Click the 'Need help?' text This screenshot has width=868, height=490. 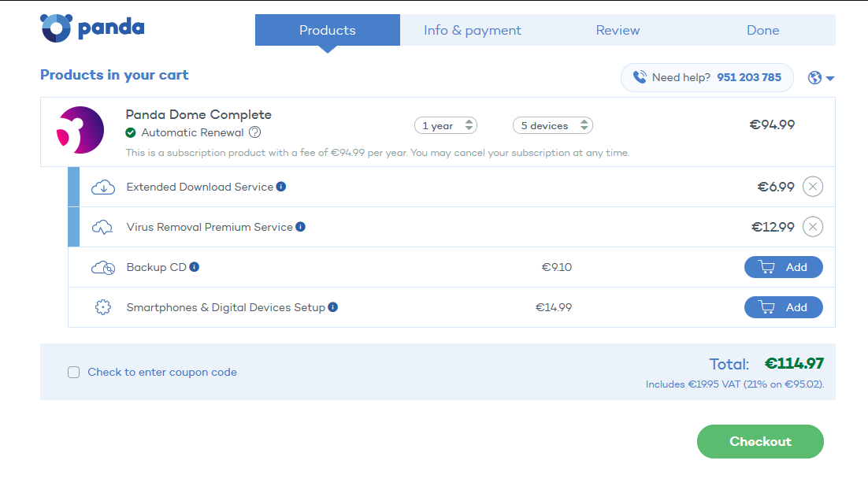pyautogui.click(x=681, y=77)
